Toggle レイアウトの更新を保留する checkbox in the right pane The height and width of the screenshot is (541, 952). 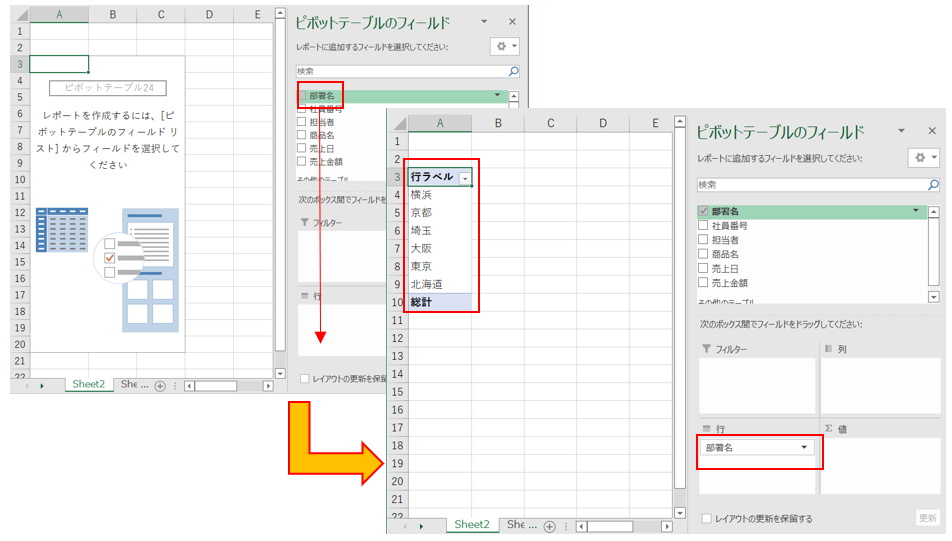point(707,518)
